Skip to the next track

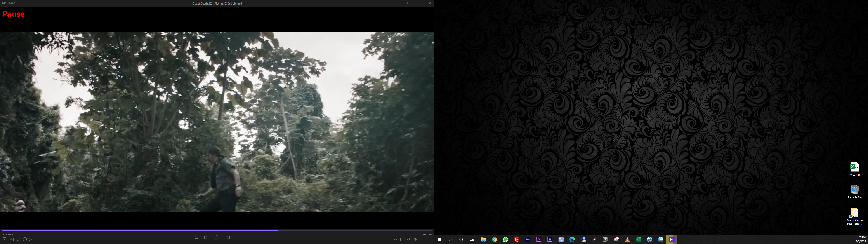coord(228,238)
